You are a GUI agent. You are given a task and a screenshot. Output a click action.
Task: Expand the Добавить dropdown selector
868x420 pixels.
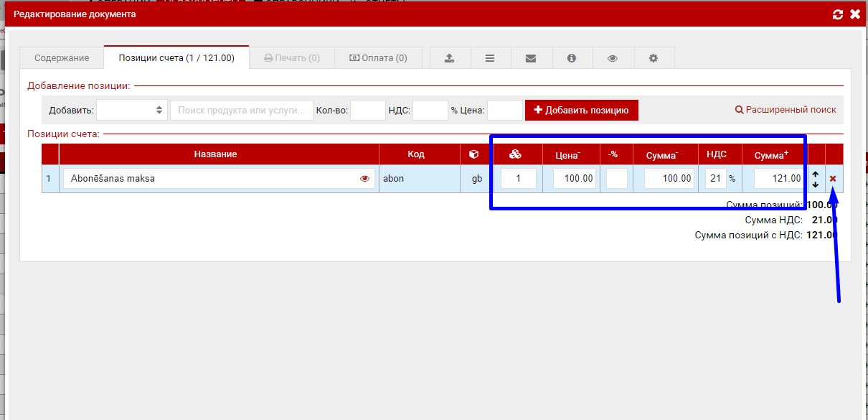(131, 111)
